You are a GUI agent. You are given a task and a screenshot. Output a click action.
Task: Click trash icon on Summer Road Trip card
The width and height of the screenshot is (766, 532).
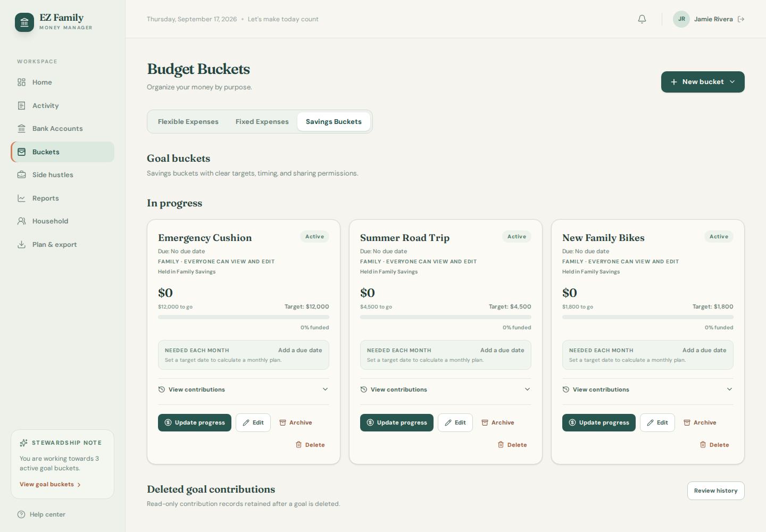click(x=501, y=444)
